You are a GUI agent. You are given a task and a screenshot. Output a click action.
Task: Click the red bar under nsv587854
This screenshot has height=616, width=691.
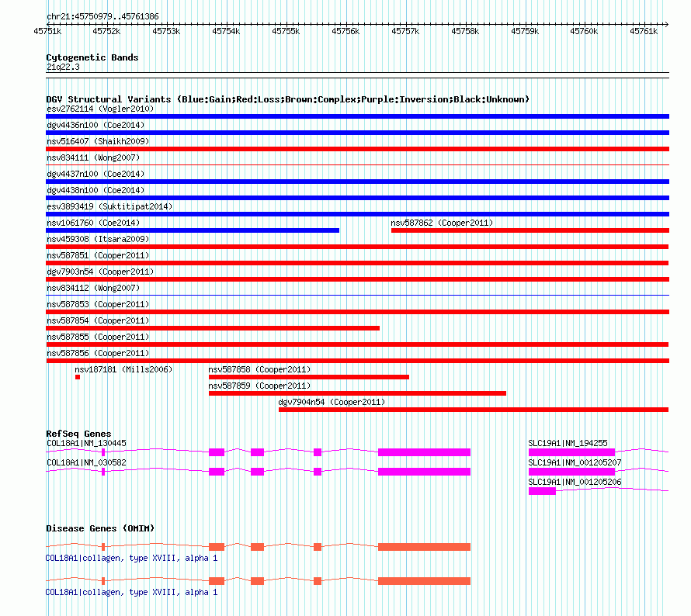pos(213,328)
